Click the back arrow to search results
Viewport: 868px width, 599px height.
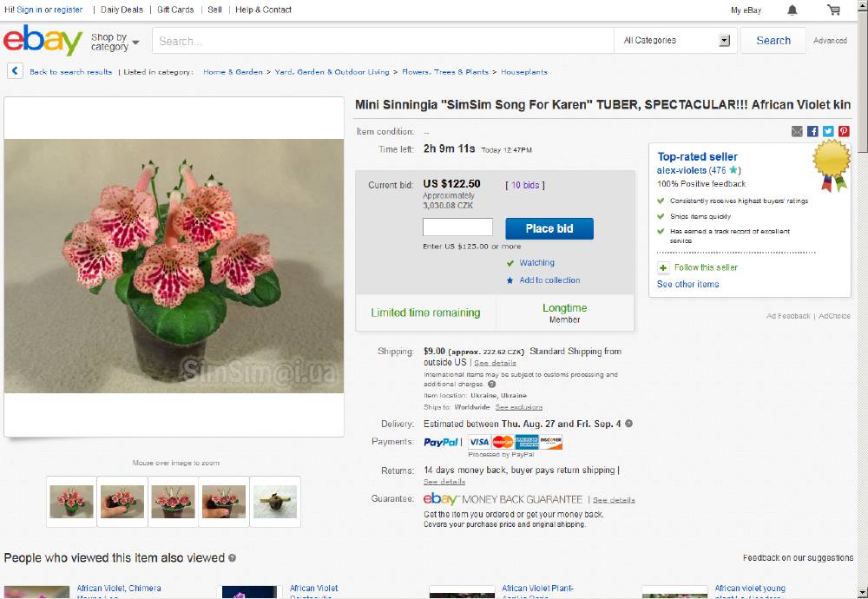pyautogui.click(x=15, y=71)
